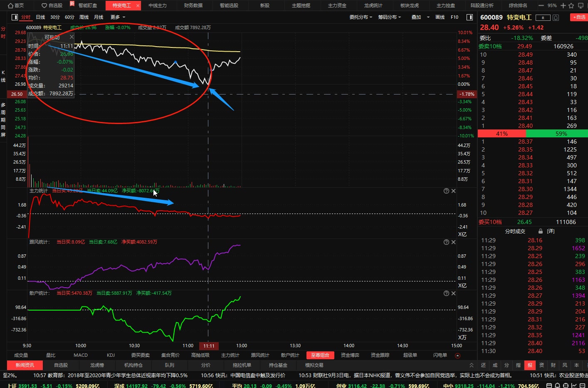Screen dimensions: 588x388
Task: Open the 陆股通分析 top tab
Action: 482,5
